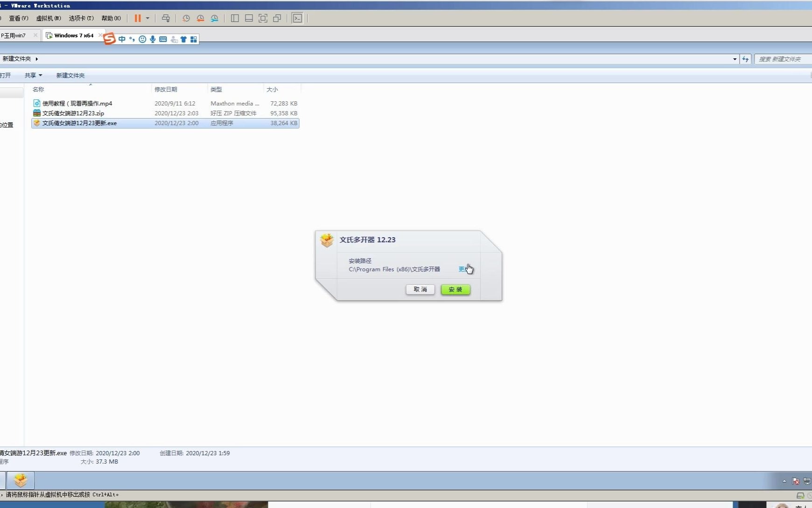This screenshot has height=508, width=812.
Task: Open the Action Center flag icon
Action: 796,481
